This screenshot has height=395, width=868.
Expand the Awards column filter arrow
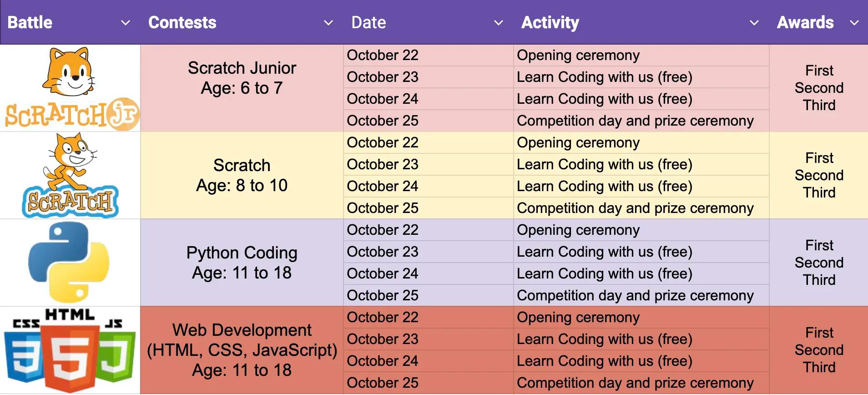pyautogui.click(x=854, y=23)
